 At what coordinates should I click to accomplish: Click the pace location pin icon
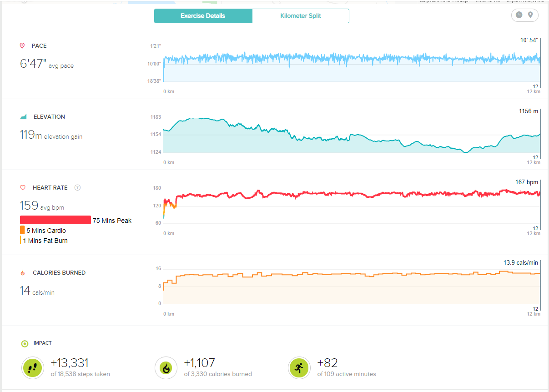(x=22, y=46)
